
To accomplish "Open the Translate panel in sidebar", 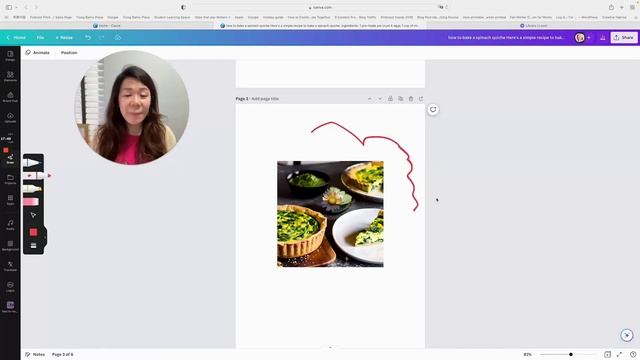I will [10, 266].
